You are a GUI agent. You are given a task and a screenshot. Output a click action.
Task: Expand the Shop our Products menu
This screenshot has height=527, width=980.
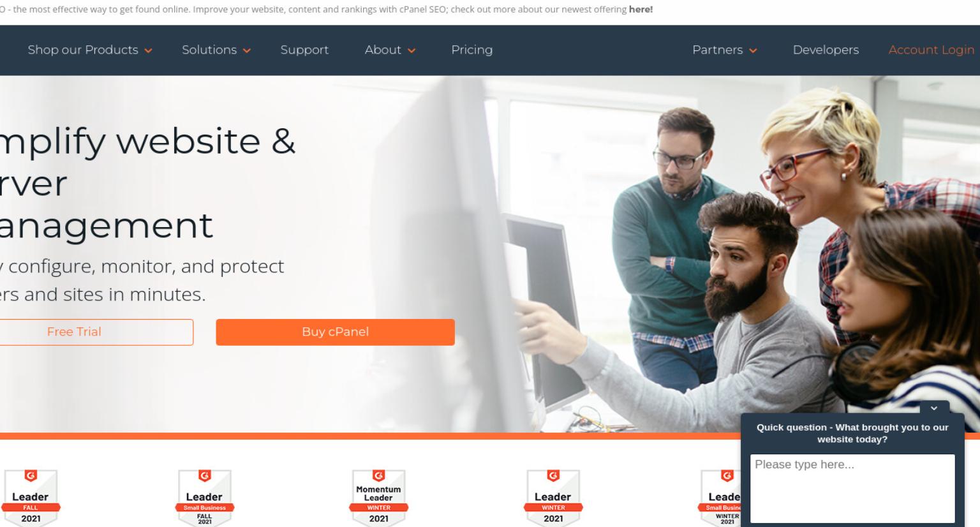coord(90,50)
